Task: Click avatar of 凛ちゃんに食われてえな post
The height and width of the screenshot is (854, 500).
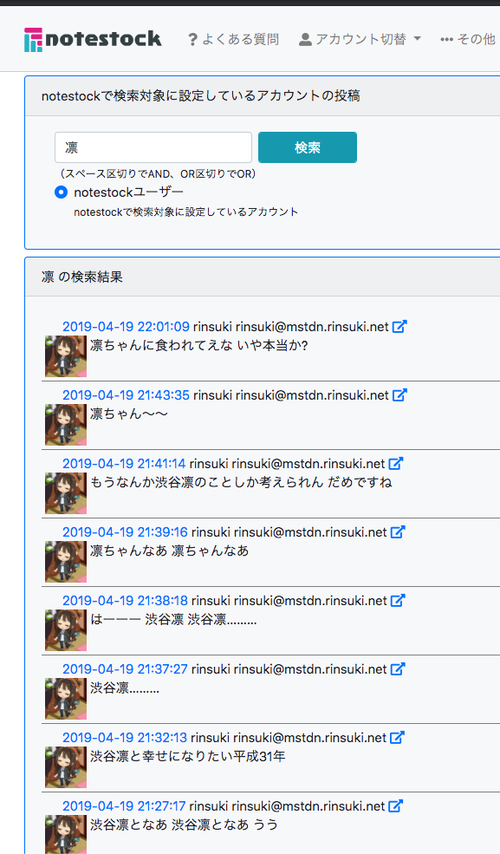Action: (x=65, y=356)
